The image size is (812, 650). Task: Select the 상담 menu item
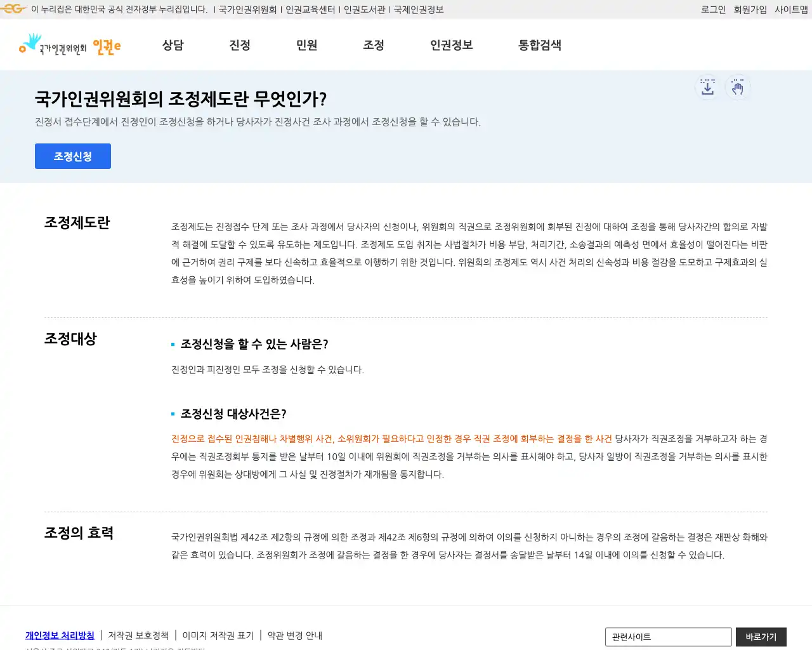(173, 45)
